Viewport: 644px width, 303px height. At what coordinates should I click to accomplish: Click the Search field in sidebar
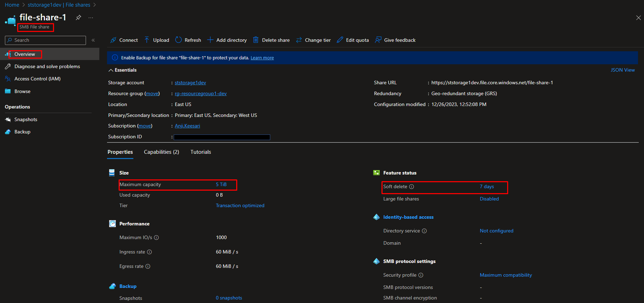click(x=45, y=40)
